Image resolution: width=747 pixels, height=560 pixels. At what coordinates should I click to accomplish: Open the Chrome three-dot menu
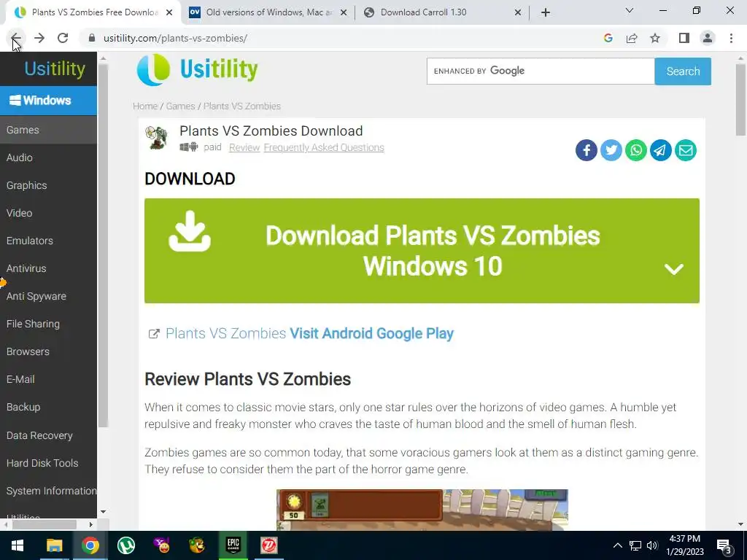click(x=731, y=38)
